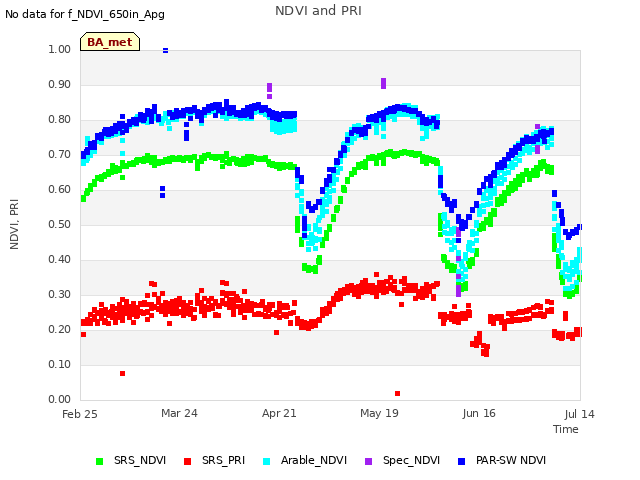Click the May 19 x-axis tick label

(379, 413)
